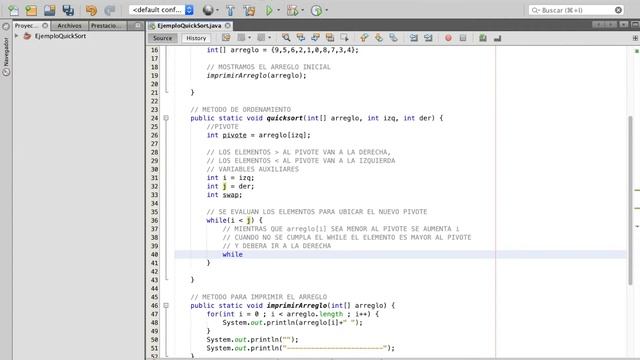
Task: Click the 'while' keyword on line 40
Action: tap(233, 254)
